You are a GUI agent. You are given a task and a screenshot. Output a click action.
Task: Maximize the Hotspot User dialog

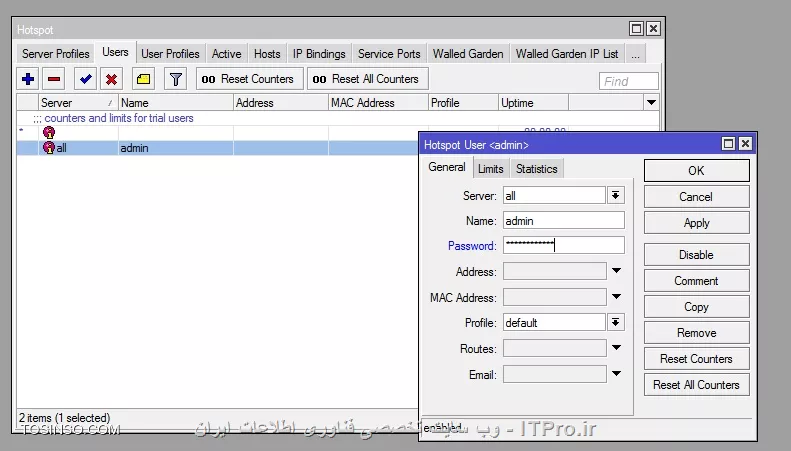point(728,144)
